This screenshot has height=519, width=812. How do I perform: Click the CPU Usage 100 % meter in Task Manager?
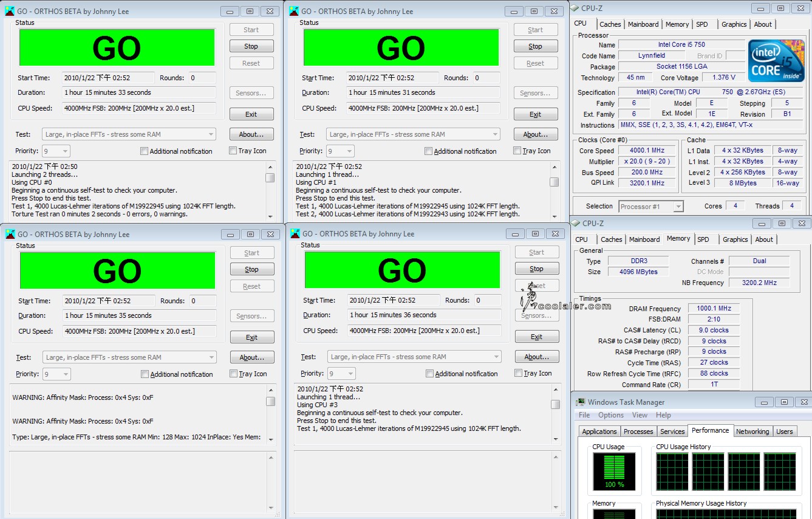point(614,470)
